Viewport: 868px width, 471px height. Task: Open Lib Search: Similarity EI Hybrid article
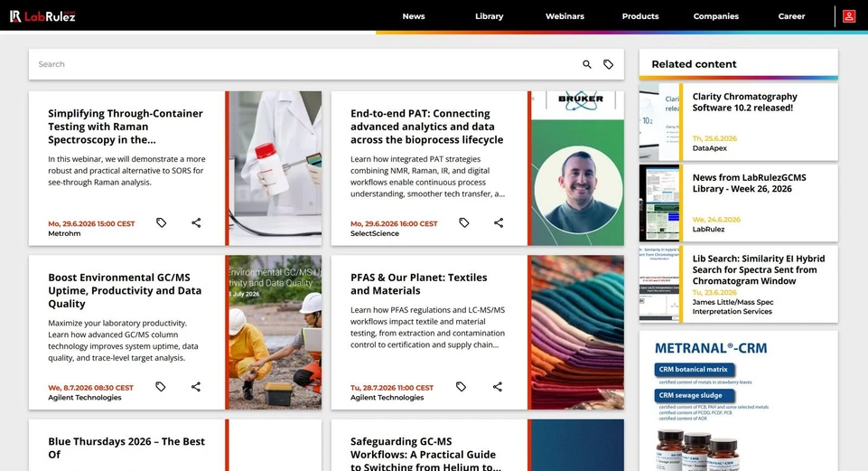[759, 269]
